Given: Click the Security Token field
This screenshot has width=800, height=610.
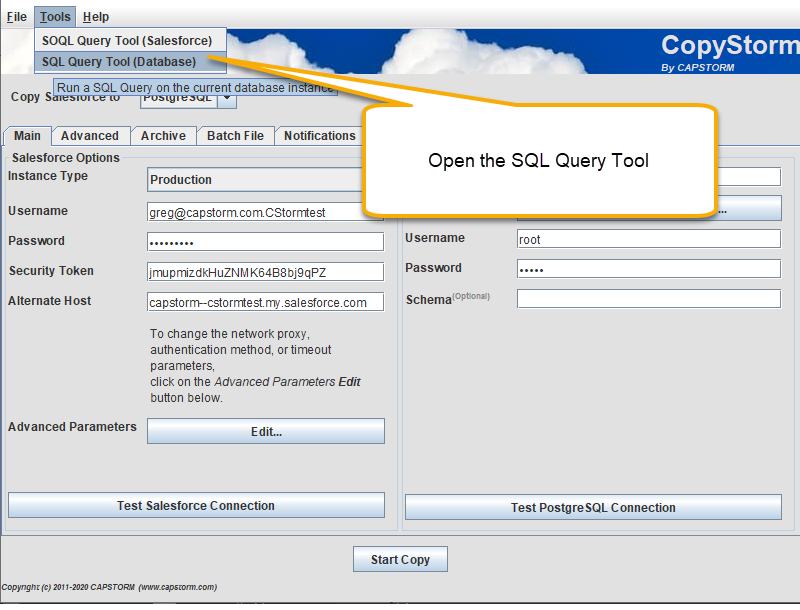Looking at the screenshot, I should [x=265, y=272].
